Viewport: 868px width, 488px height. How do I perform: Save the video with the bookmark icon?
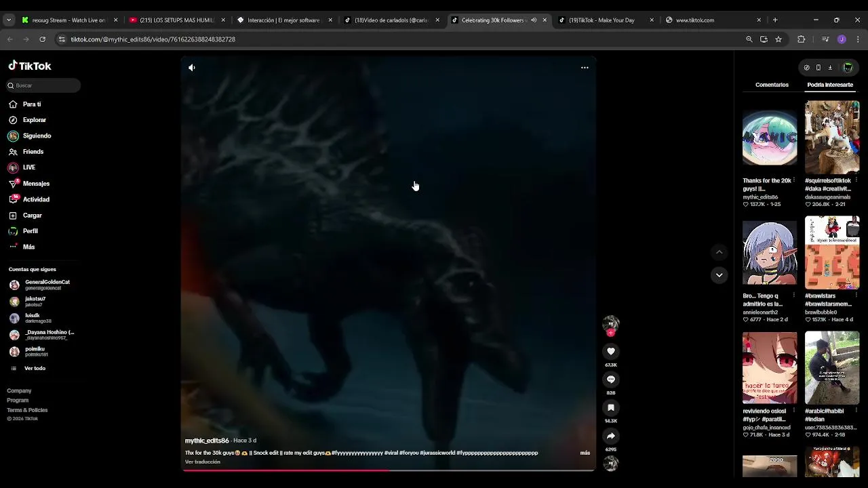611,407
